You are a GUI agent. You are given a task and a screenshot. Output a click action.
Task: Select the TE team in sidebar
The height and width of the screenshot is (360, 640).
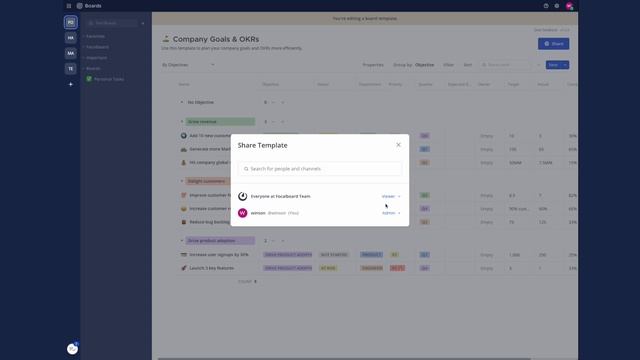coord(71,69)
